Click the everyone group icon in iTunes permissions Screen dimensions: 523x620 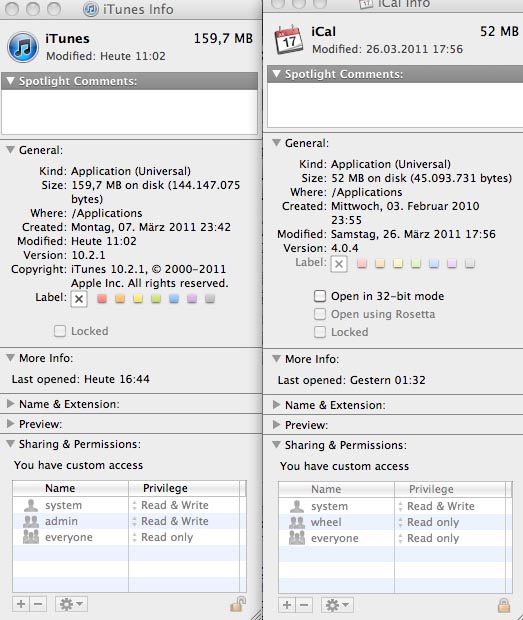(31, 537)
